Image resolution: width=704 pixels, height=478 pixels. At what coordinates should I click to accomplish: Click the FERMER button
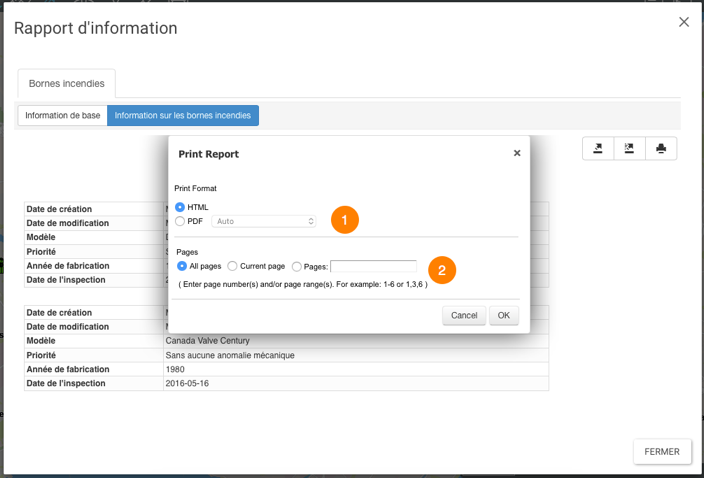coord(662,451)
